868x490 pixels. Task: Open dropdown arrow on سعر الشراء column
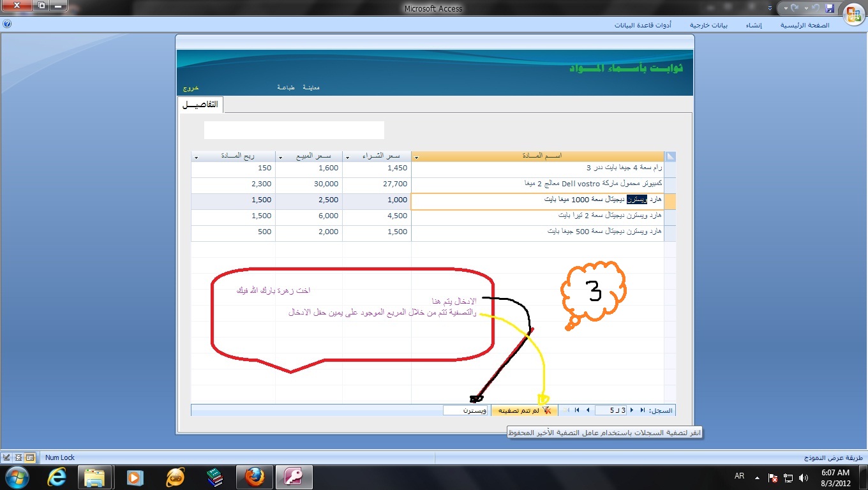pyautogui.click(x=347, y=157)
